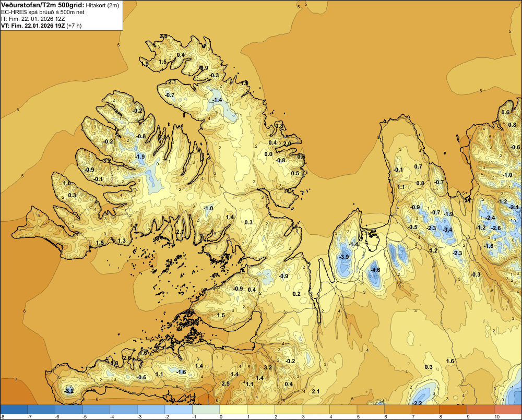Image resolution: width=522 pixels, height=420 pixels.
Task: Select the legend swatch between -1 and 0
Action: tap(206, 409)
